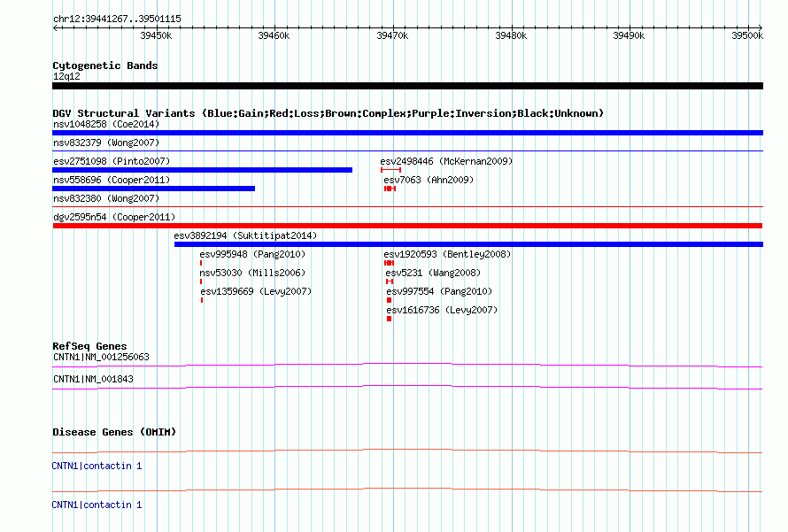Select the nsv1048258 blue gain bar
Image resolution: width=788 pixels, height=532 pixels.
coord(407,133)
